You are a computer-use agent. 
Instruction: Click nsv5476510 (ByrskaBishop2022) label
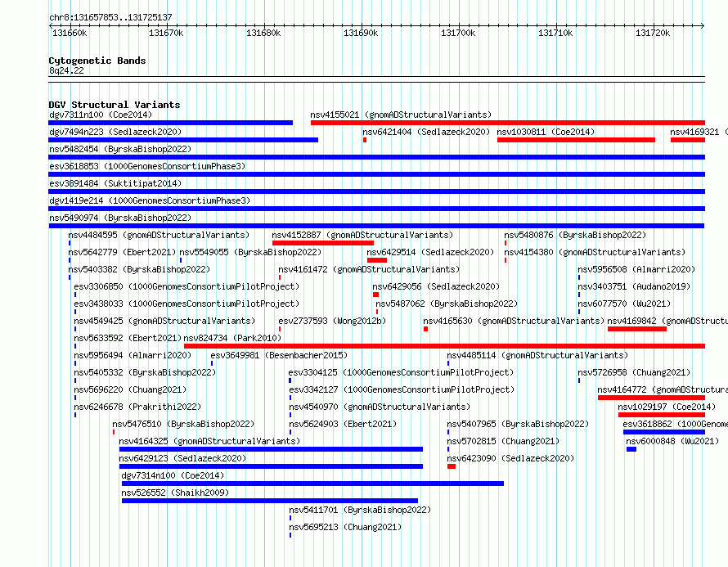point(183,424)
